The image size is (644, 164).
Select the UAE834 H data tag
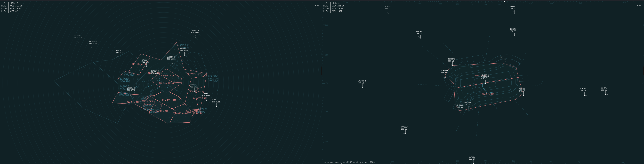93,42
